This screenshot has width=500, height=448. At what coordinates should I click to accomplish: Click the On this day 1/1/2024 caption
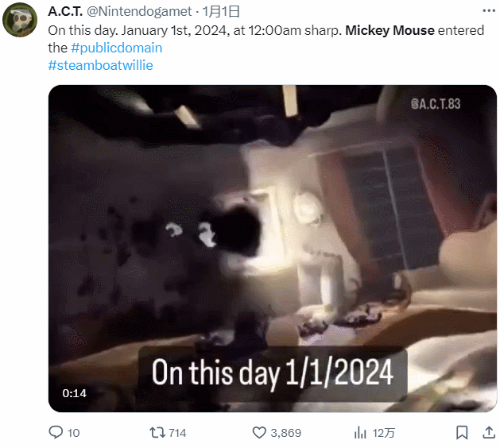click(x=273, y=373)
